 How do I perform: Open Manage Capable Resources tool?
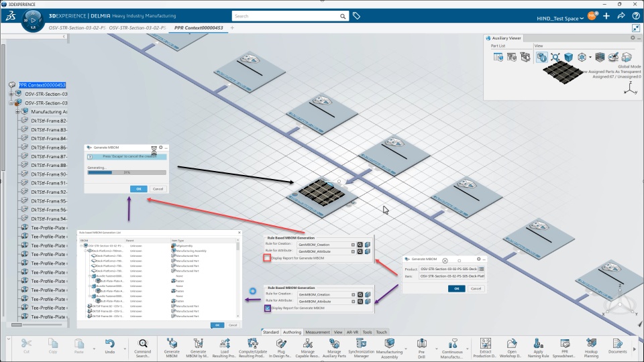pyautogui.click(x=308, y=347)
